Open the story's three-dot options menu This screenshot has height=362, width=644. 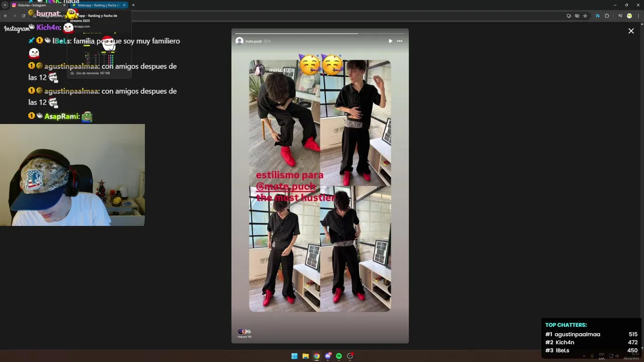399,41
